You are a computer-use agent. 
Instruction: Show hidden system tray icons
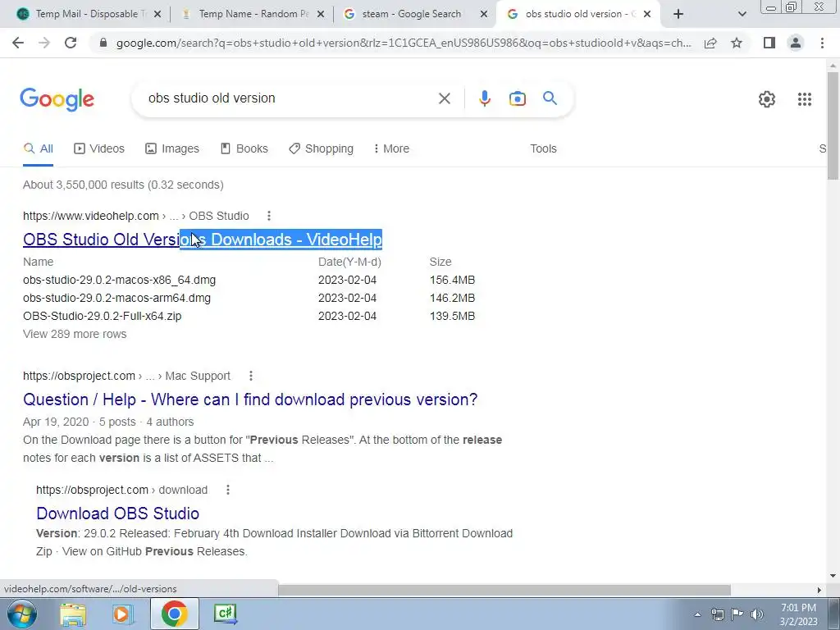697,615
